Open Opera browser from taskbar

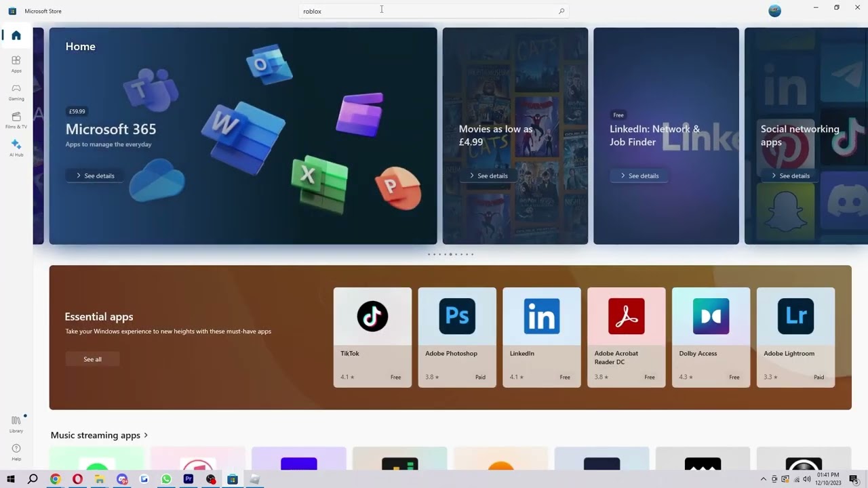click(x=77, y=479)
